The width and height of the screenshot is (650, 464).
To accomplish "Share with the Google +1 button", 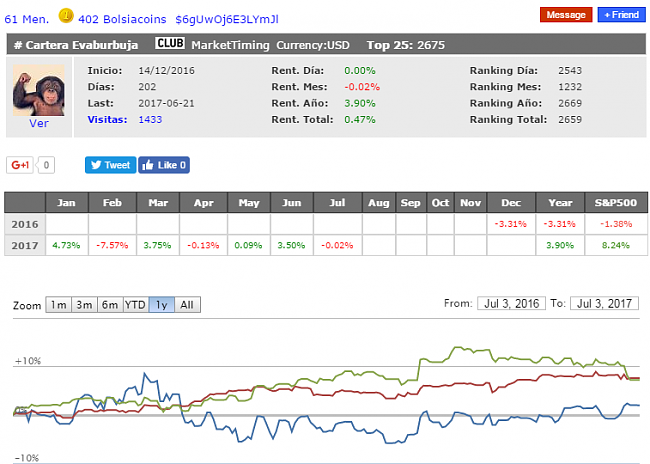I will (20, 165).
